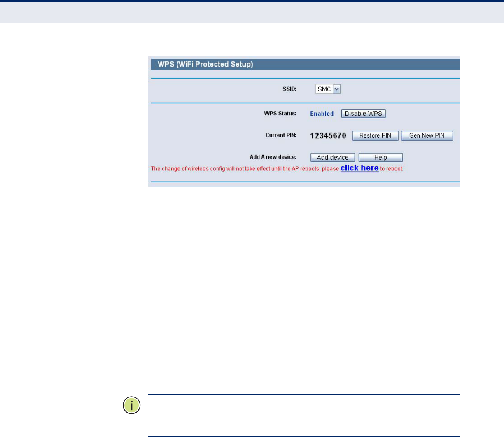Image resolution: width=504 pixels, height=439 pixels.
Task: Follow the 'click here' reboot link
Action: pos(359,168)
